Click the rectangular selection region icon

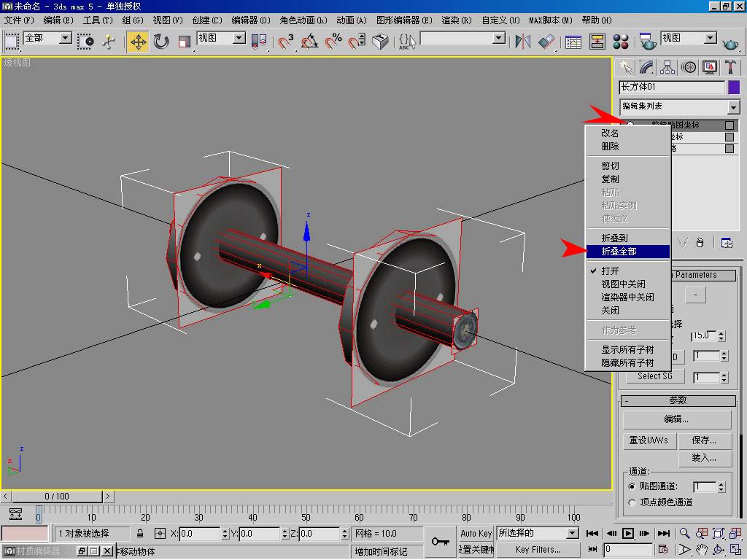86,42
